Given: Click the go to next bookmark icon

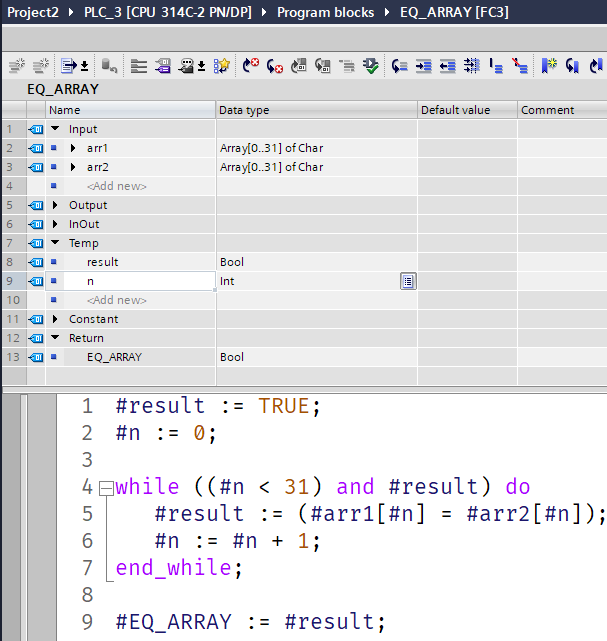Looking at the screenshot, I should click(573, 66).
